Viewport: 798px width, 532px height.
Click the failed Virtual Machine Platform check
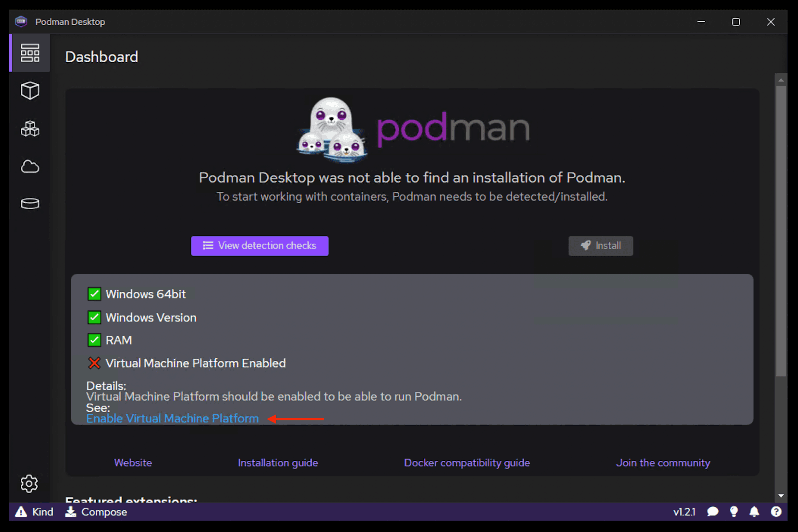click(x=94, y=363)
